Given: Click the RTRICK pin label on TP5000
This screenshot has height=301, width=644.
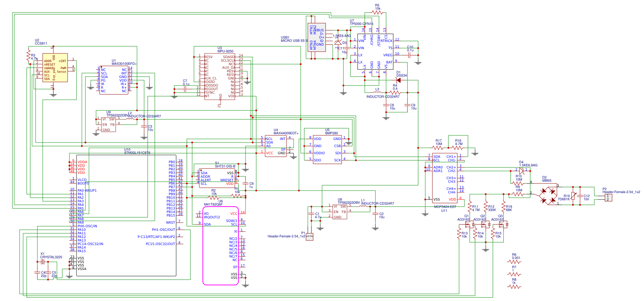Looking at the screenshot, I should (386, 41).
